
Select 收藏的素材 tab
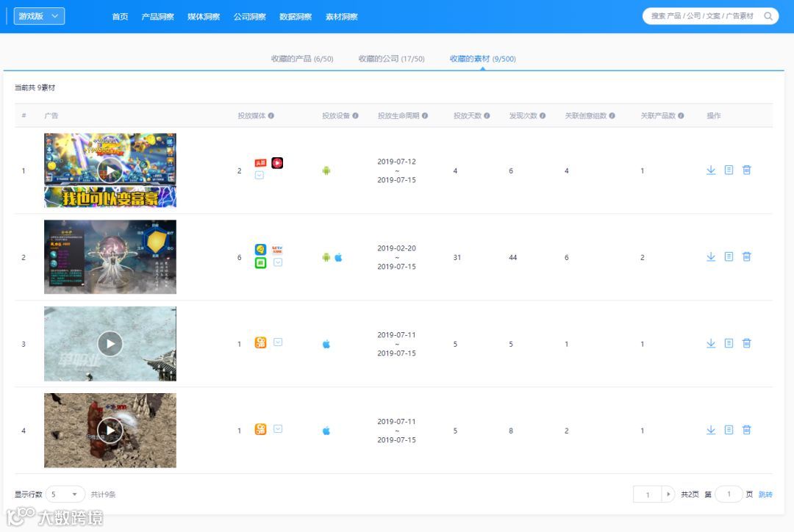pos(482,59)
